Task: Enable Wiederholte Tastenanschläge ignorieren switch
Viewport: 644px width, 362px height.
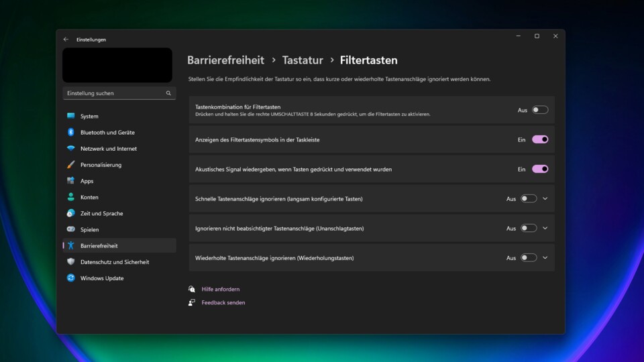Action: point(529,257)
